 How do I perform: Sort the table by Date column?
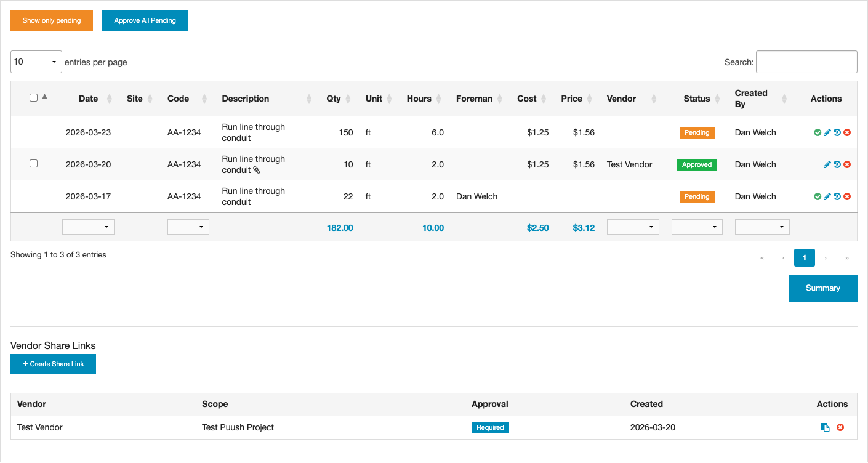pyautogui.click(x=89, y=99)
